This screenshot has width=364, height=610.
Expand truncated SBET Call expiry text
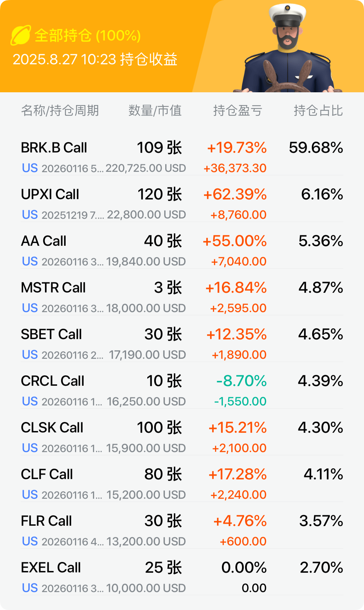point(73,355)
